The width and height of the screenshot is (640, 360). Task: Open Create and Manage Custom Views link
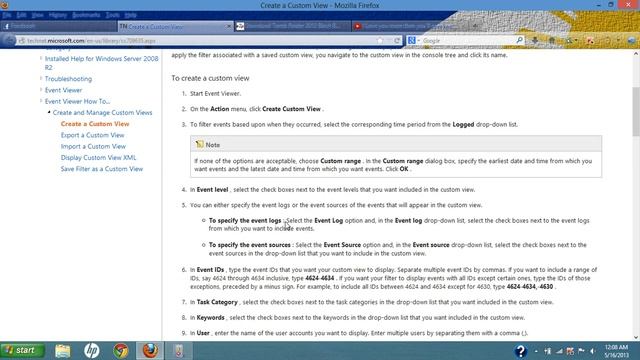[x=102, y=113]
